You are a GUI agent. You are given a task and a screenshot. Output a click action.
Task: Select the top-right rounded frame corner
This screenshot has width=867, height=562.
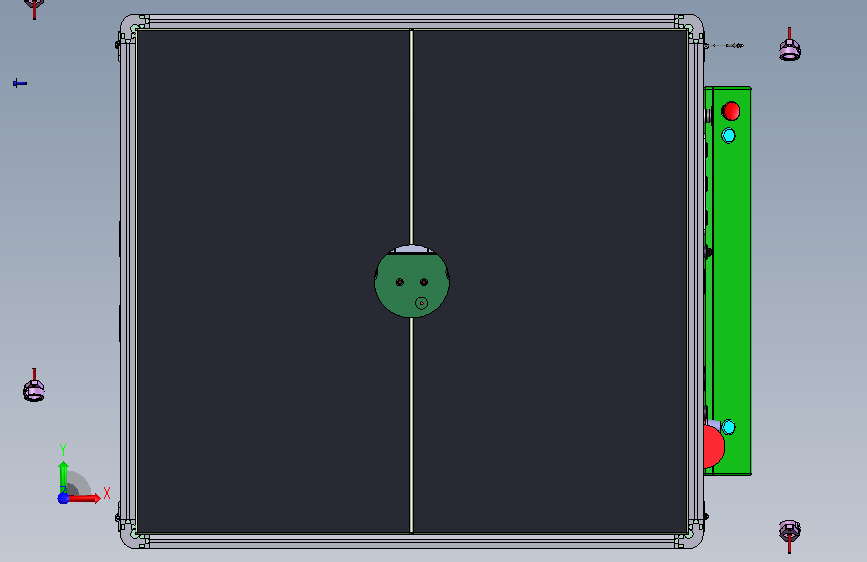pyautogui.click(x=694, y=25)
